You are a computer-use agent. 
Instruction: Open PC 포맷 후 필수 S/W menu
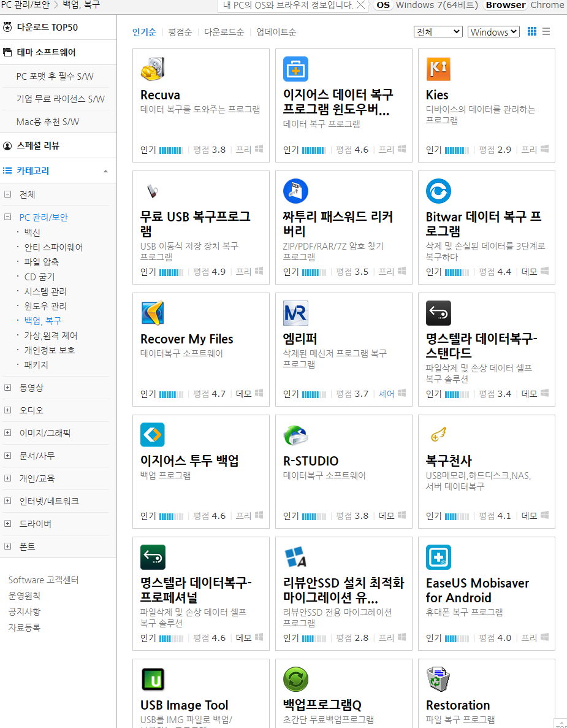[55, 76]
